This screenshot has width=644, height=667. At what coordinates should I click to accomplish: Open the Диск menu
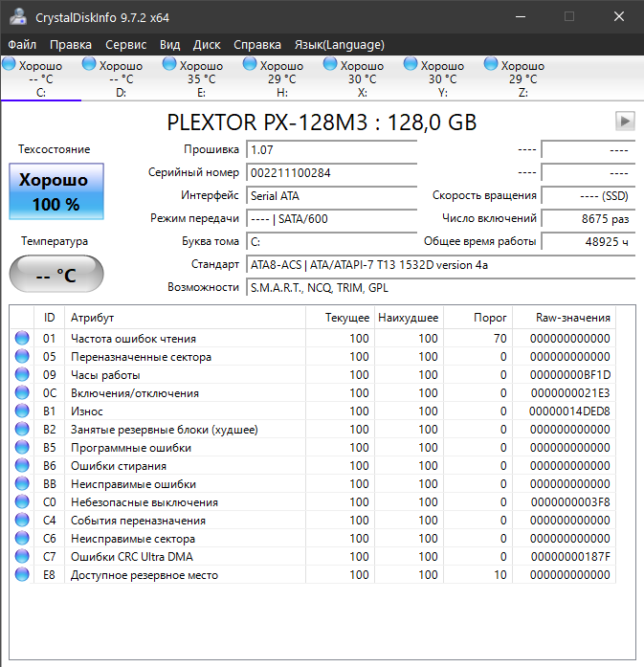pos(207,45)
